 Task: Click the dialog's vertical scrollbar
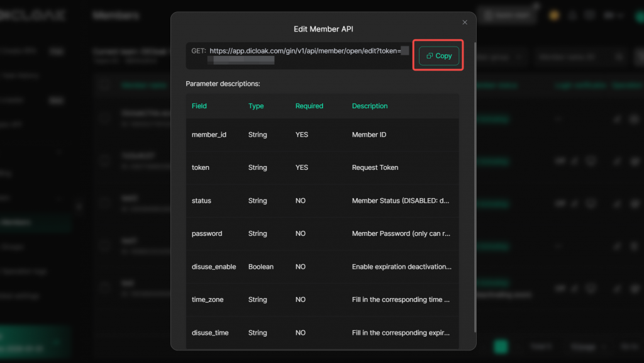click(475, 189)
